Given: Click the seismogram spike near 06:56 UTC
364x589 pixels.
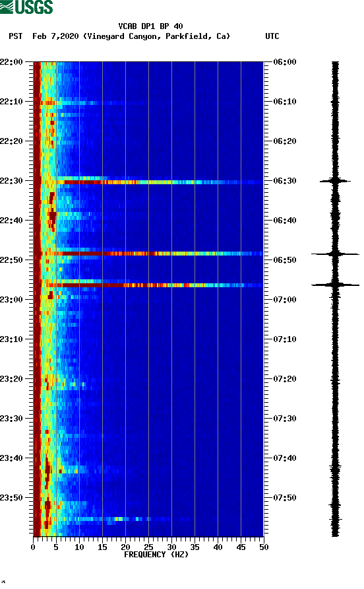Looking at the screenshot, I should (335, 285).
